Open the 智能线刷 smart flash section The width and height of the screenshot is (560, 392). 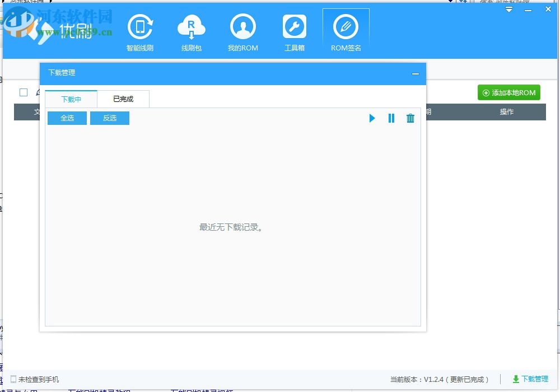point(140,32)
